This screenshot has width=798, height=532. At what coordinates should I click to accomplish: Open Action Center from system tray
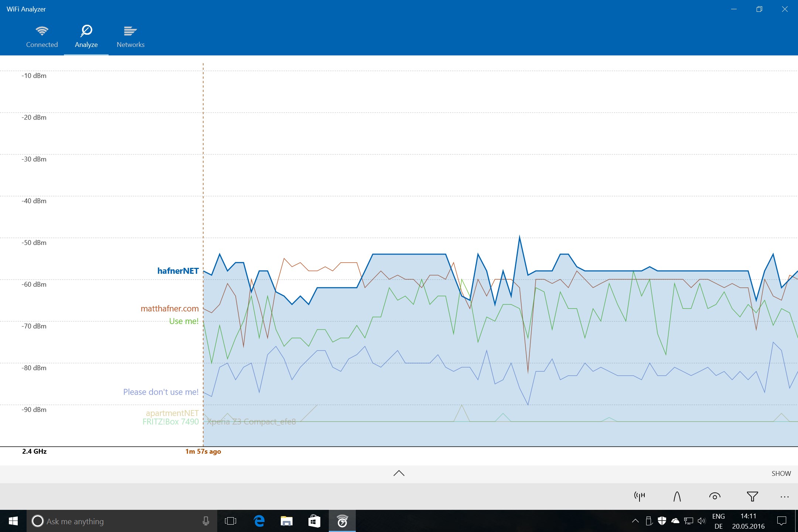[x=782, y=521]
